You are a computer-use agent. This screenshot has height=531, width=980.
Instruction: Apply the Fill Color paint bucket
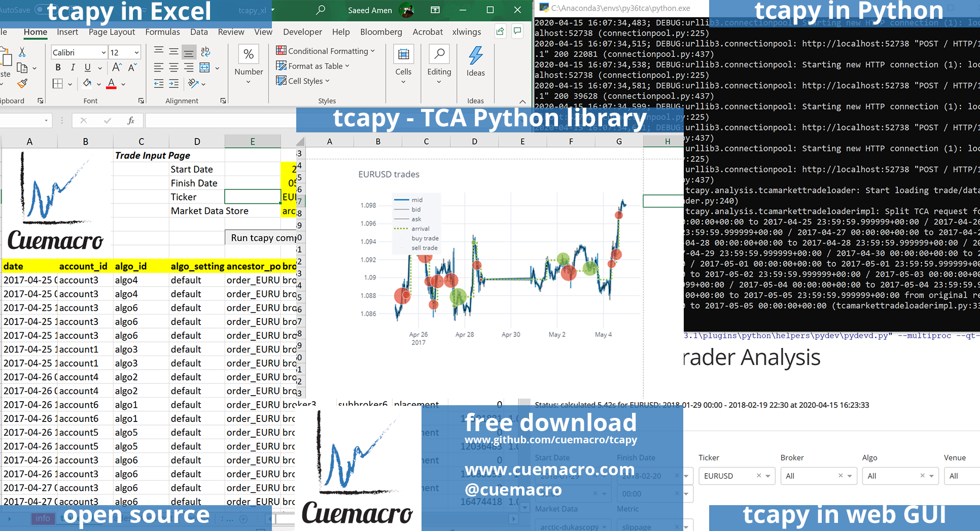(x=87, y=83)
